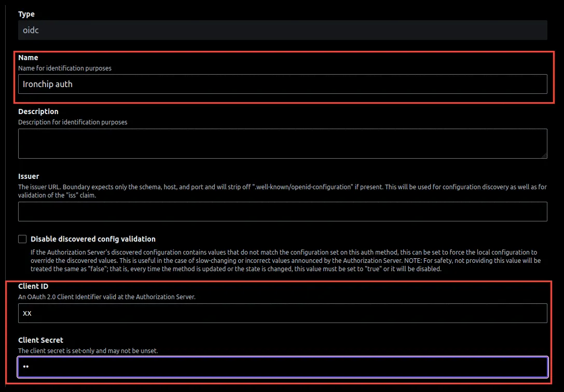Focus the Name input containing Ironchip auth
Viewport: 564px width, 392px height.
point(283,84)
